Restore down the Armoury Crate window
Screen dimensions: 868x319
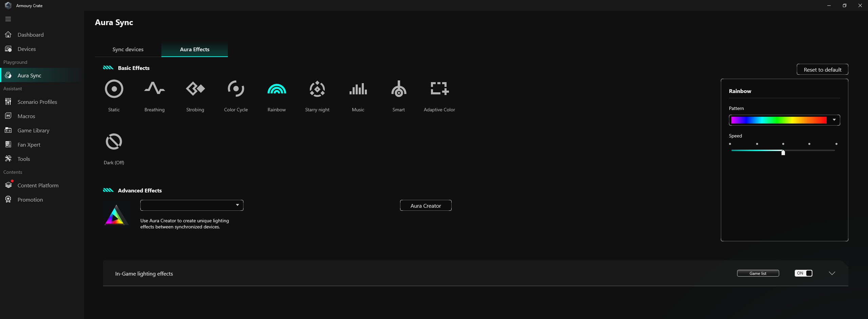point(845,5)
